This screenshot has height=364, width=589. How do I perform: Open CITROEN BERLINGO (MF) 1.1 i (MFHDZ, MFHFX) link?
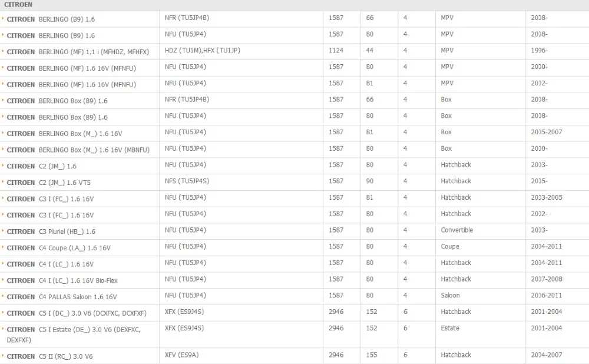pos(78,52)
